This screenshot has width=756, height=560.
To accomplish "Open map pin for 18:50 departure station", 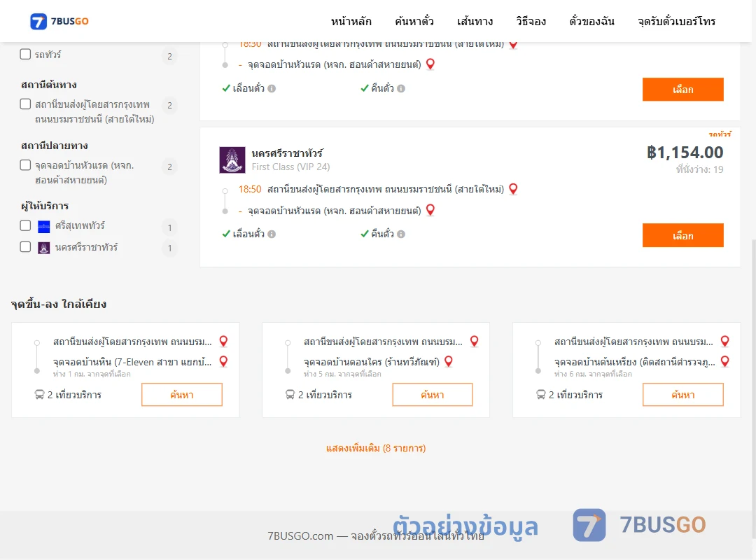I will [514, 189].
